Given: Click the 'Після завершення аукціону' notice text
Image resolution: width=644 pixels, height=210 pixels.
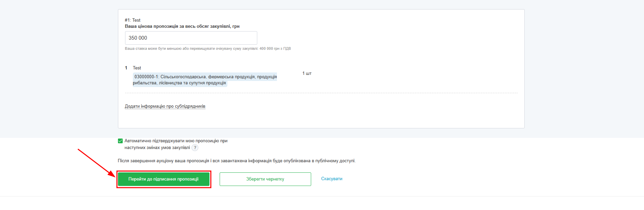Looking at the screenshot, I should pyautogui.click(x=236, y=161).
